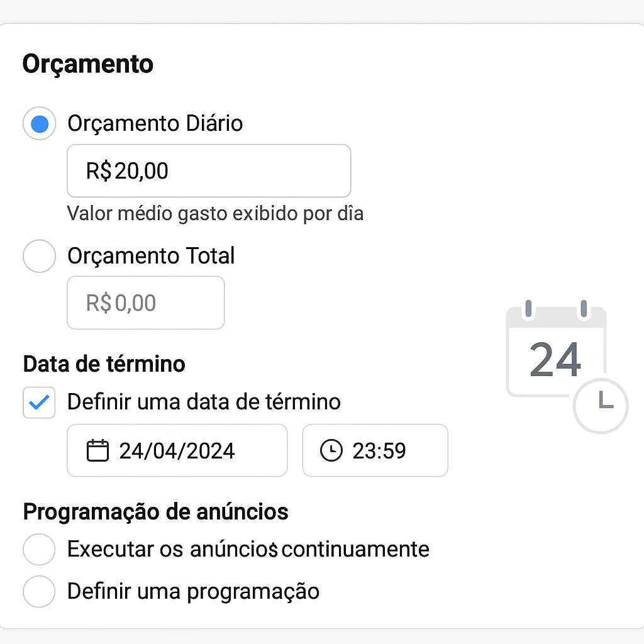The height and width of the screenshot is (644, 644).
Task: Click the round clock illustration overlapping calendar
Action: point(601,406)
